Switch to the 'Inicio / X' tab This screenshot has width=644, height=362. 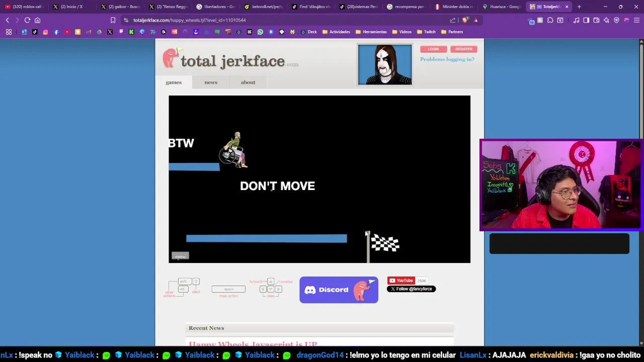[71, 7]
